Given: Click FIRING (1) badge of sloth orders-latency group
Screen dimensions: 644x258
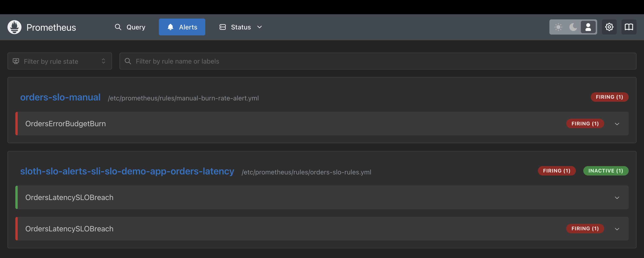Looking at the screenshot, I should tap(556, 171).
